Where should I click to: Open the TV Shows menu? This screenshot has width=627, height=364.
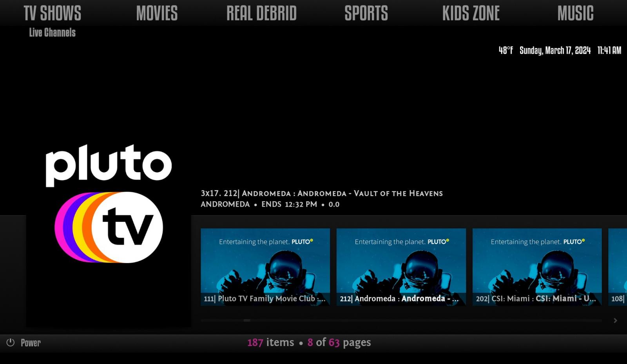tap(52, 13)
